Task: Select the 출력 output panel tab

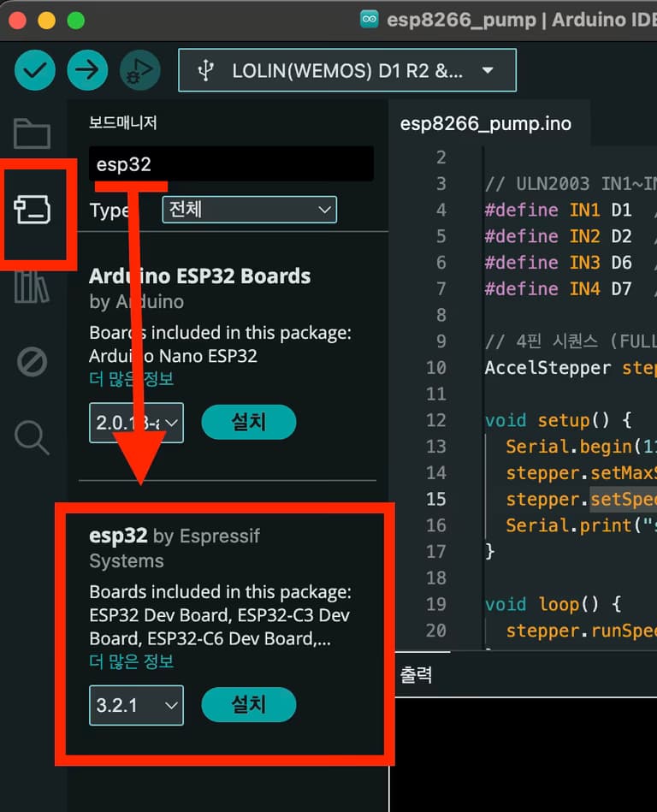Action: (416, 675)
